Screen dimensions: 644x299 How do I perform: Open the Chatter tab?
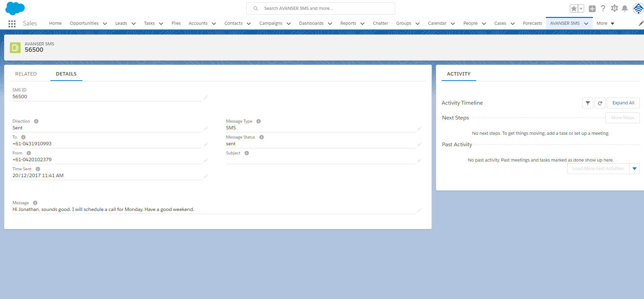(380, 23)
